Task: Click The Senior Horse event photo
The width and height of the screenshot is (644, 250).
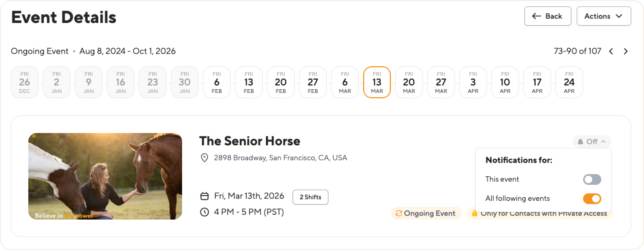Action: [x=105, y=176]
